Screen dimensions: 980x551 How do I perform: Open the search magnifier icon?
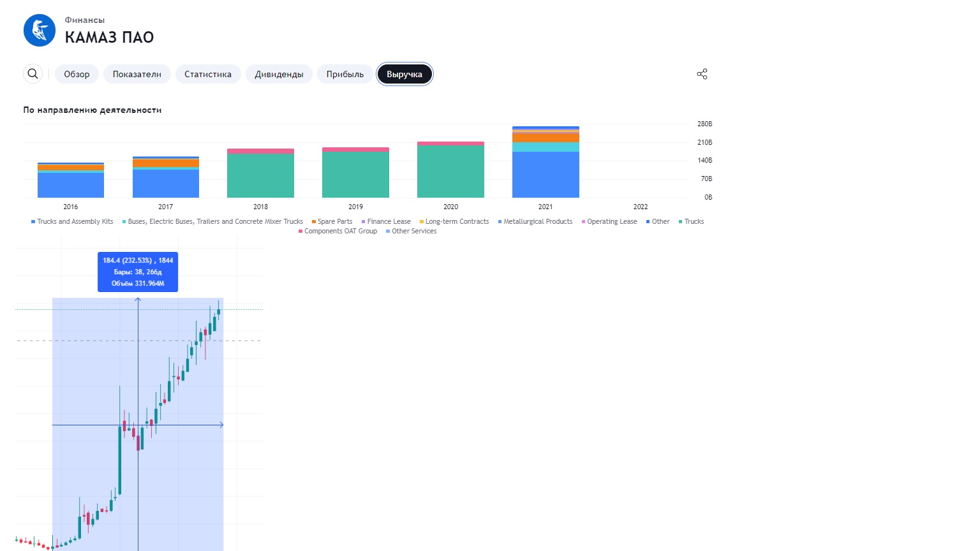33,74
